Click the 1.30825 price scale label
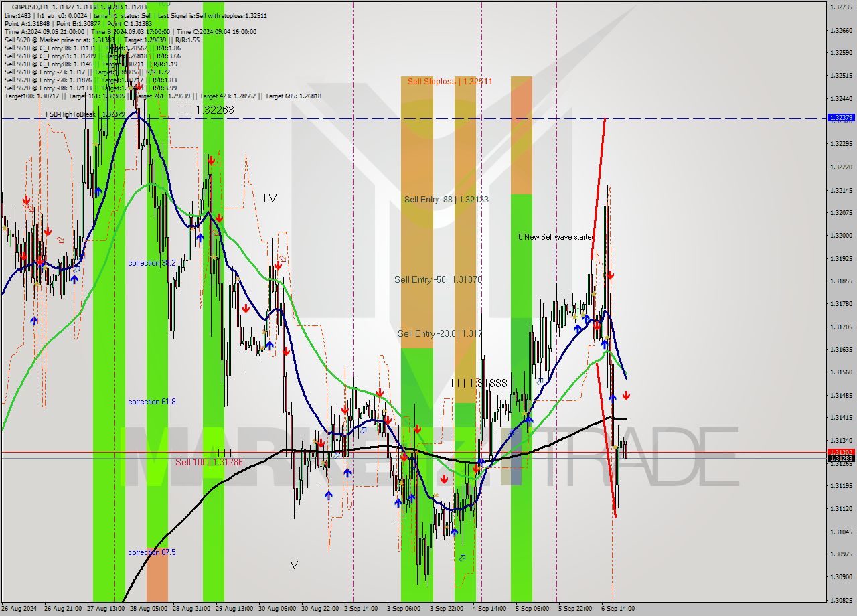This screenshot has height=616, width=857. (x=841, y=601)
